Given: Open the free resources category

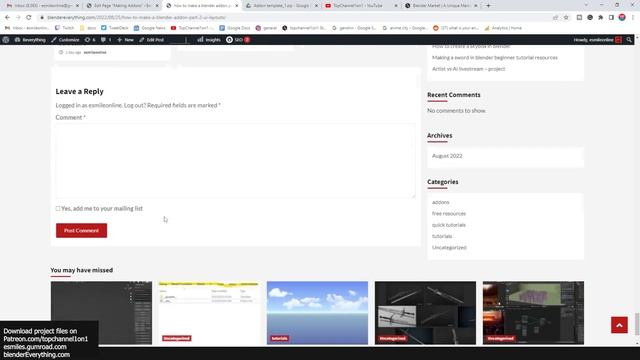Looking at the screenshot, I should (449, 213).
